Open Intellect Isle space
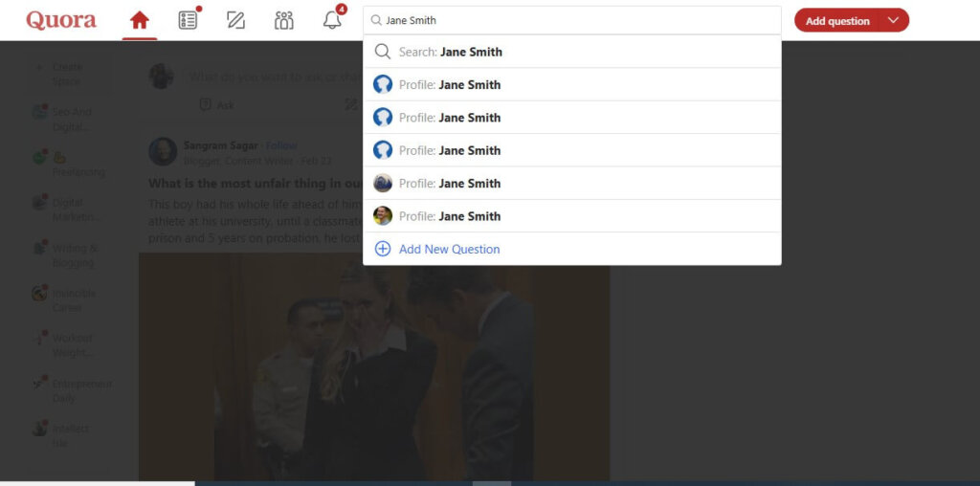Image resolution: width=980 pixels, height=486 pixels. [61, 436]
